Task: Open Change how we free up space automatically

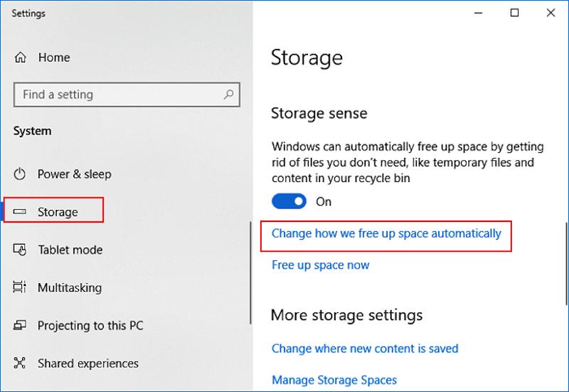Action: [x=386, y=233]
